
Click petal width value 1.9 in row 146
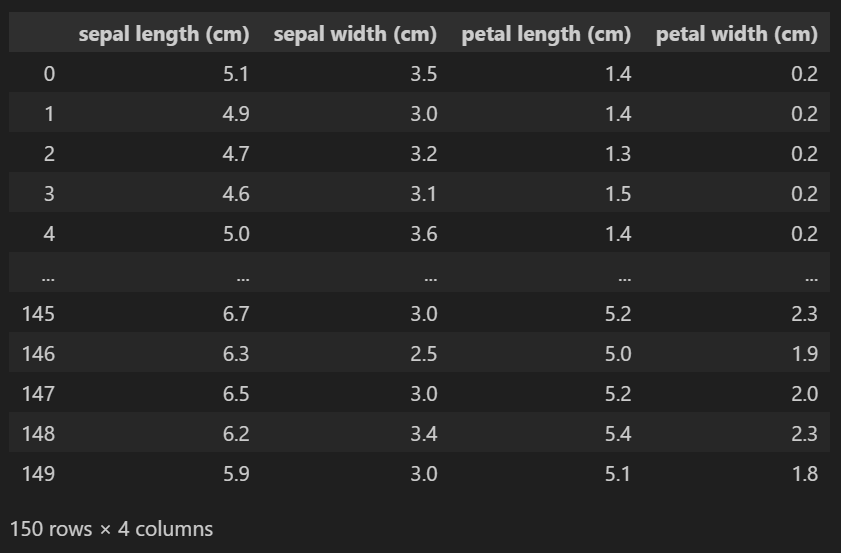coord(805,354)
